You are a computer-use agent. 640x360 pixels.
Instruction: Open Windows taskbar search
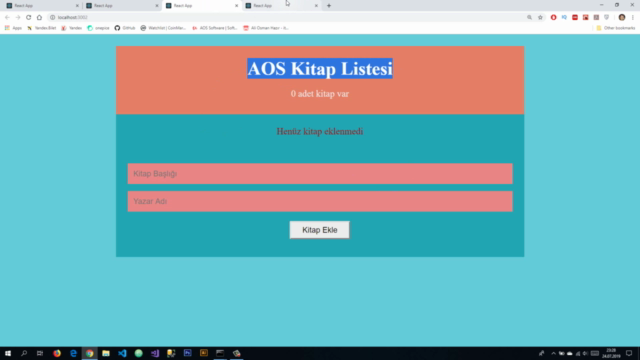click(24, 353)
